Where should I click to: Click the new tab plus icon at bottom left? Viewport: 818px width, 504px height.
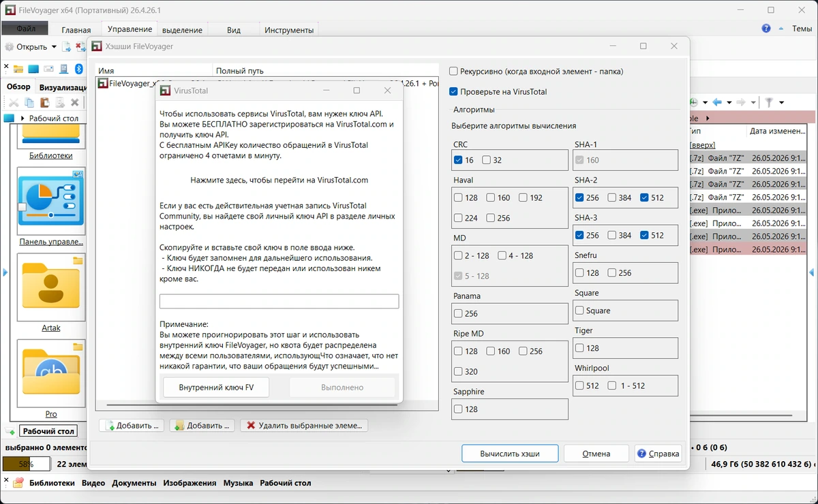coord(10,431)
